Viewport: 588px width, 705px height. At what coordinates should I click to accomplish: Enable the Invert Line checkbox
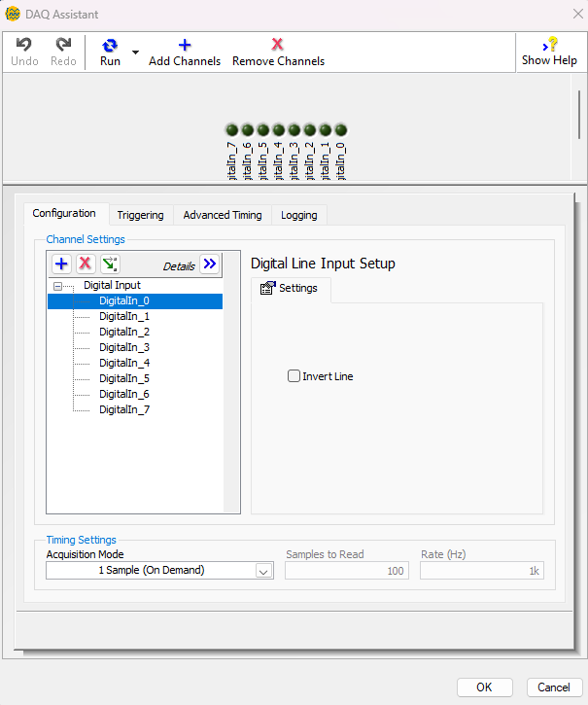[x=294, y=376]
